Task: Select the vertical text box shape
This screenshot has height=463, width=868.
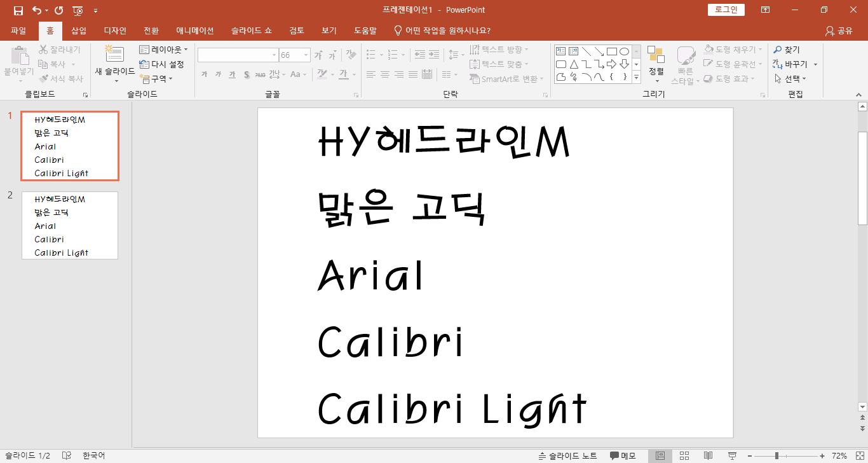Action: tap(573, 52)
